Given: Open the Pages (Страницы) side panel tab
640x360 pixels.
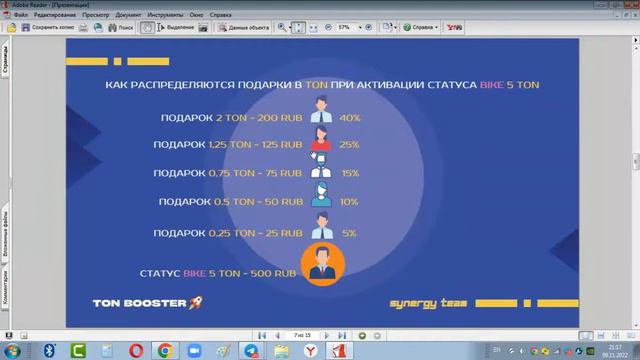Looking at the screenshot, I should point(5,60).
